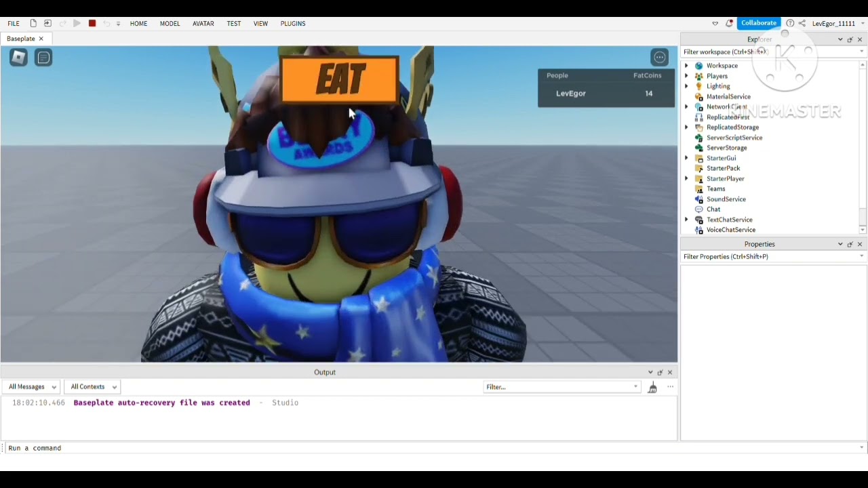
Task: Open the FILE menu
Action: [x=14, y=23]
